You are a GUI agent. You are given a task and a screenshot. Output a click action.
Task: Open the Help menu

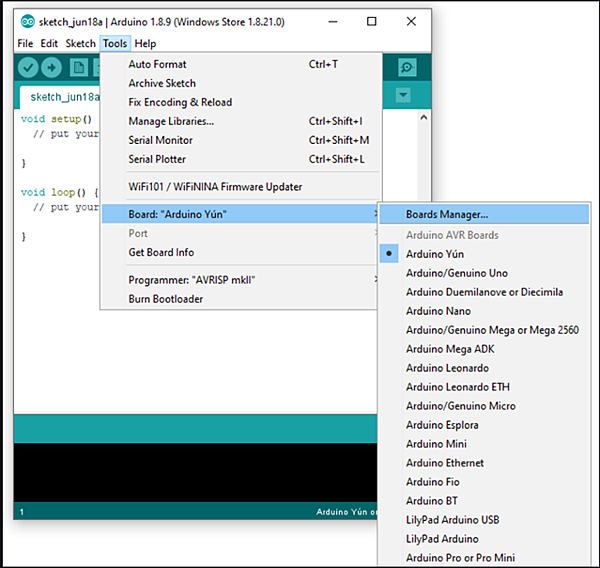[145, 44]
